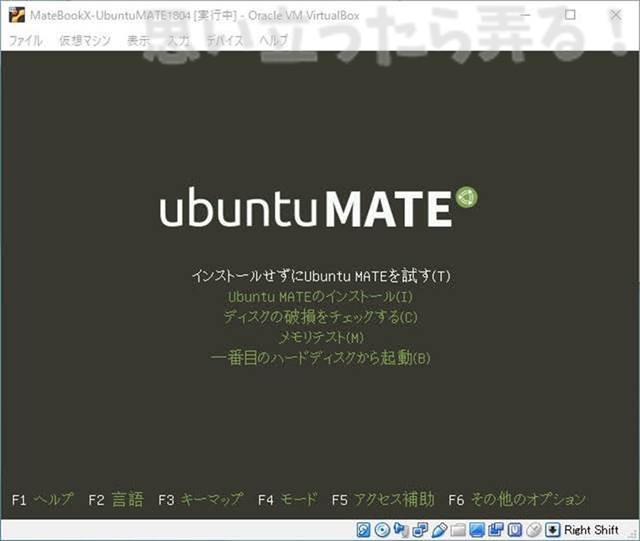Select インストールせずにUbuntu MATEを試す(T) boot option

pyautogui.click(x=321, y=276)
